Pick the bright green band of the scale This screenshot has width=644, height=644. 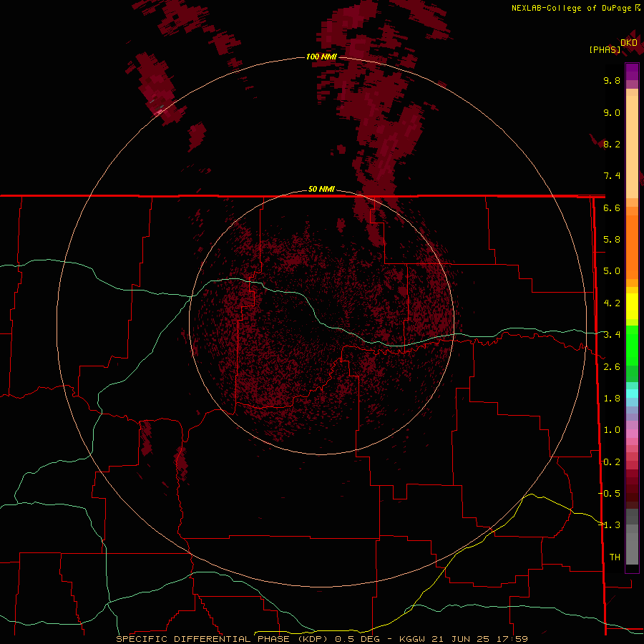click(x=632, y=345)
